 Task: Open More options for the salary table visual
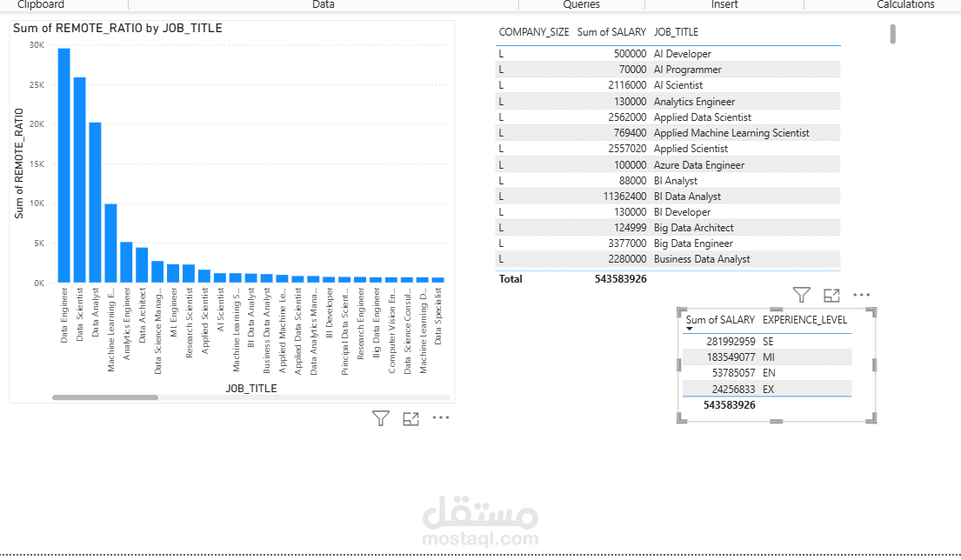coord(861,295)
